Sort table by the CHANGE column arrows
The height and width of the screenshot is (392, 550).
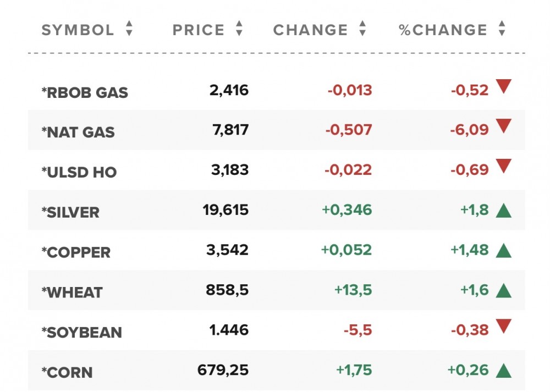pos(362,29)
